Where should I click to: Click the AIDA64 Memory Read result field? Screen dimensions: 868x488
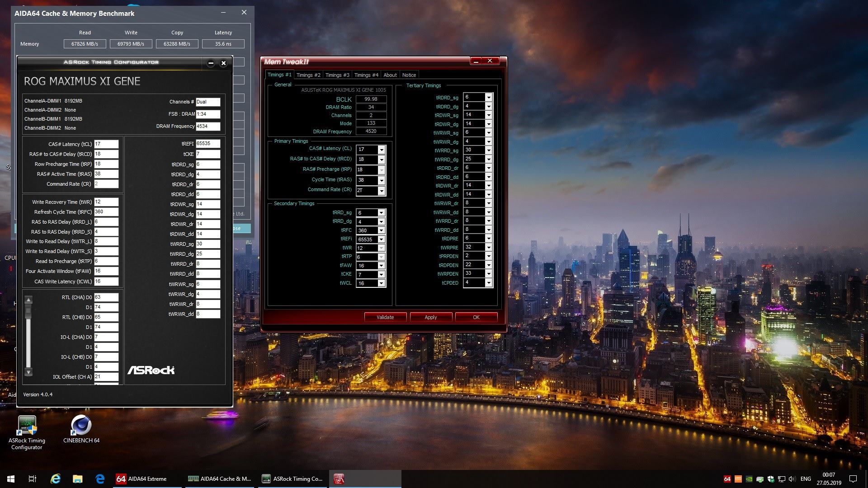click(x=85, y=44)
